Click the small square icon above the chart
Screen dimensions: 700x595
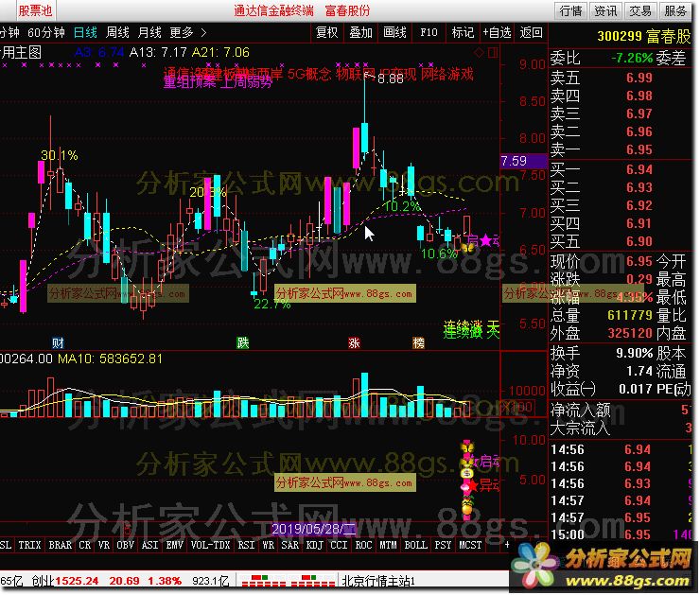(493, 53)
